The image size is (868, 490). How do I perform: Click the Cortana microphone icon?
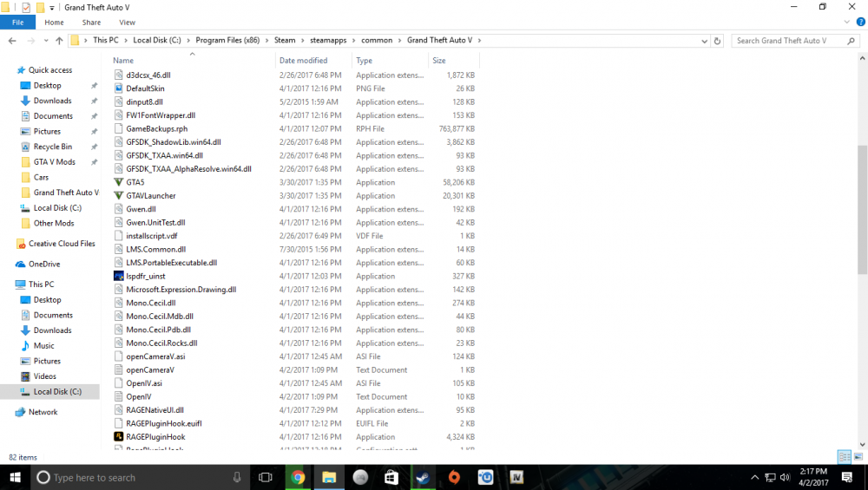click(x=237, y=477)
